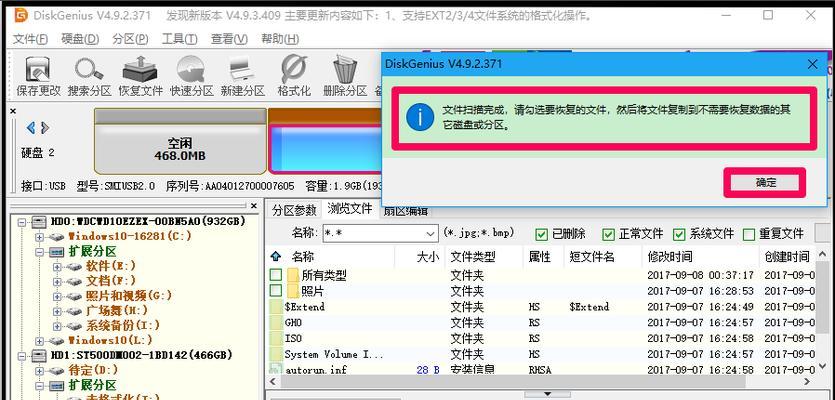Image resolution: width=835 pixels, height=400 pixels.
Task: Click the drive icon beside 文档(F:)
Action: [x=74, y=281]
